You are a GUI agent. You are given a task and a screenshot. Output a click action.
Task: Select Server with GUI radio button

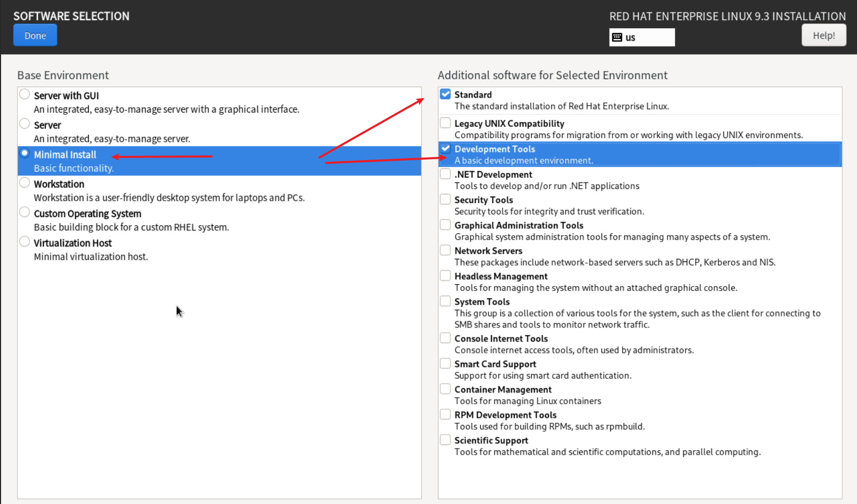tap(25, 95)
